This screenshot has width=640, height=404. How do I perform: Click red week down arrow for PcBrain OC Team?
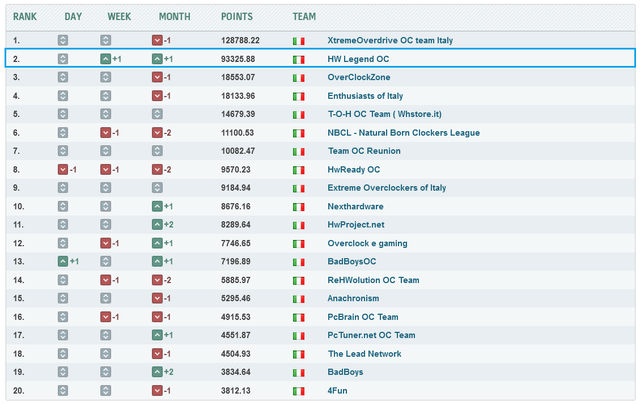(x=105, y=317)
